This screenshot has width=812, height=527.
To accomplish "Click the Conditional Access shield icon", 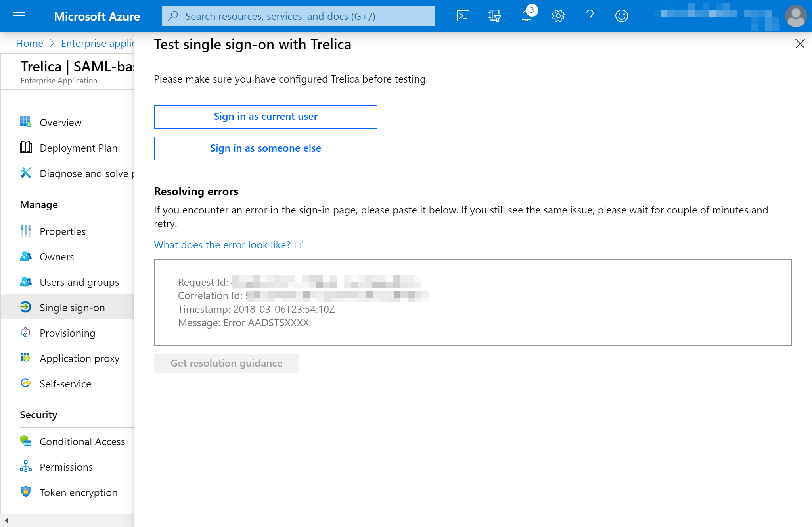I will point(26,441).
